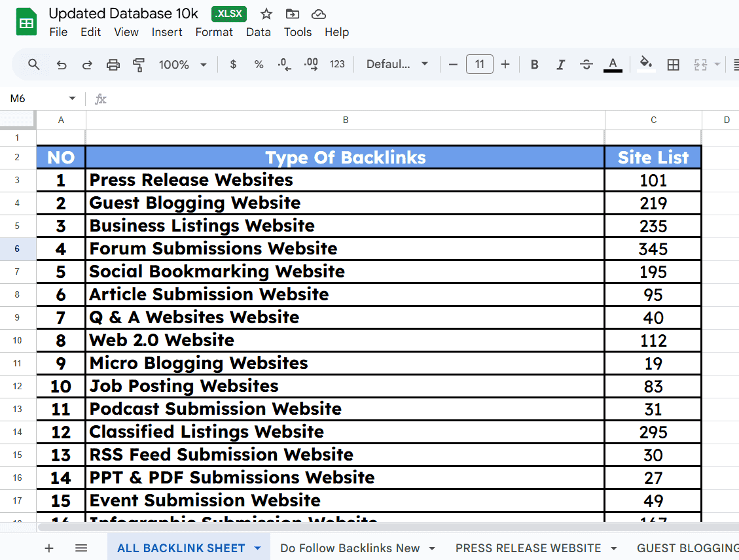Click the print icon in toolbar
The height and width of the screenshot is (560, 739).
point(113,64)
